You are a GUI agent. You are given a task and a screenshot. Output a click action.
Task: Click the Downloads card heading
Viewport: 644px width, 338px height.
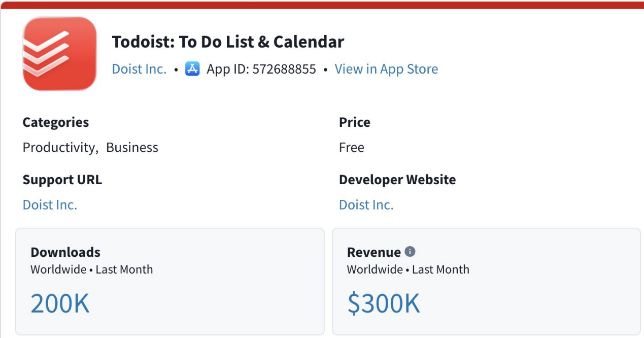(x=65, y=252)
